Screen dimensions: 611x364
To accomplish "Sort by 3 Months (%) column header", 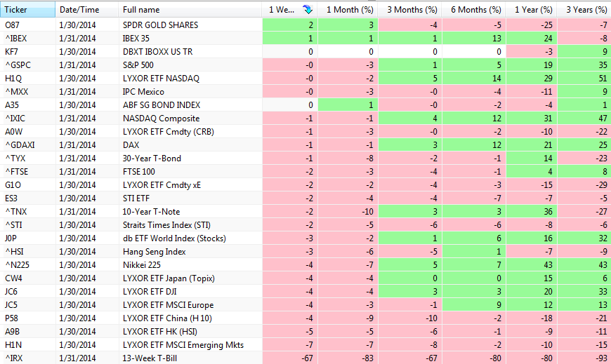I will pyautogui.click(x=412, y=10).
